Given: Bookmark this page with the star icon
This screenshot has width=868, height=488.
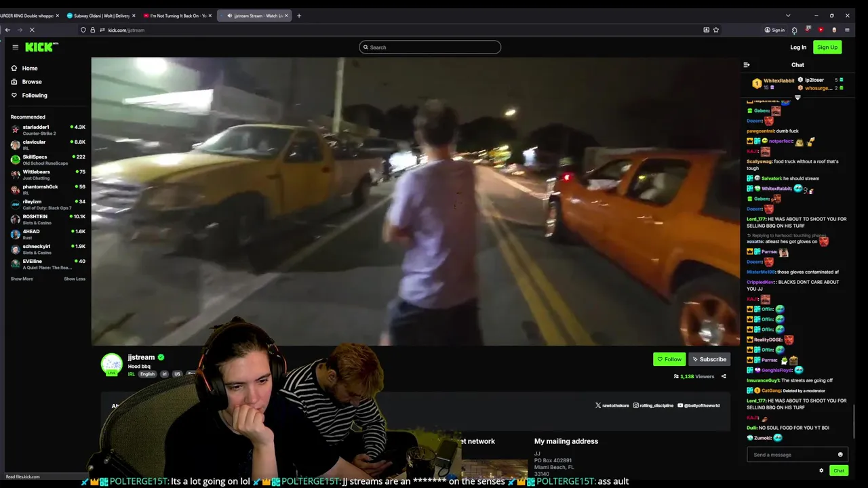Looking at the screenshot, I should tap(716, 30).
